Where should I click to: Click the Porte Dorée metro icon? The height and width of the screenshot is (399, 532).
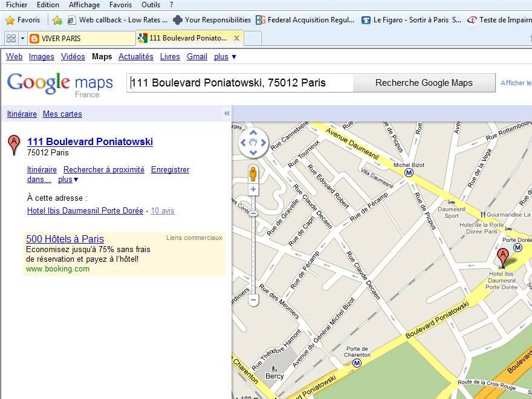click(x=517, y=248)
